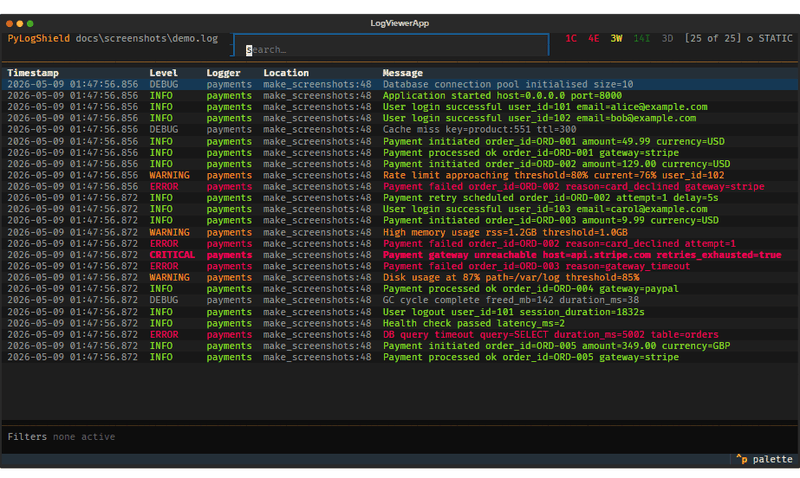The image size is (800, 478).
Task: Click the '[25 of 25]' row counter
Action: tap(713, 39)
